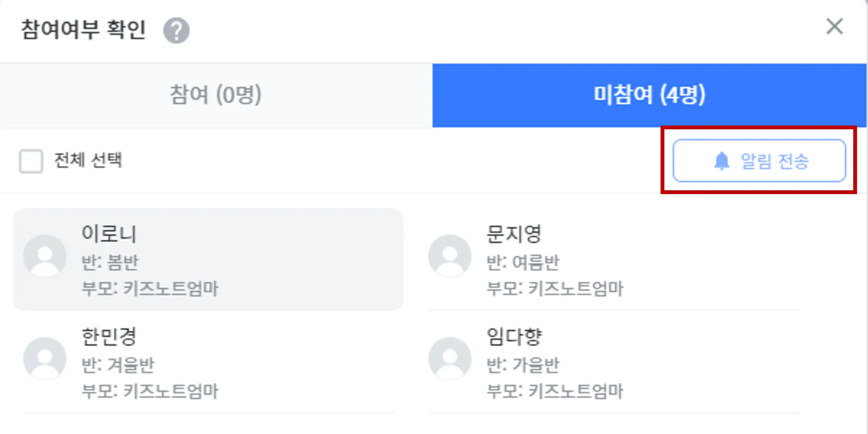Select the 미참여 (4명) tab
Image resolution: width=868 pixels, height=434 pixels.
(649, 95)
